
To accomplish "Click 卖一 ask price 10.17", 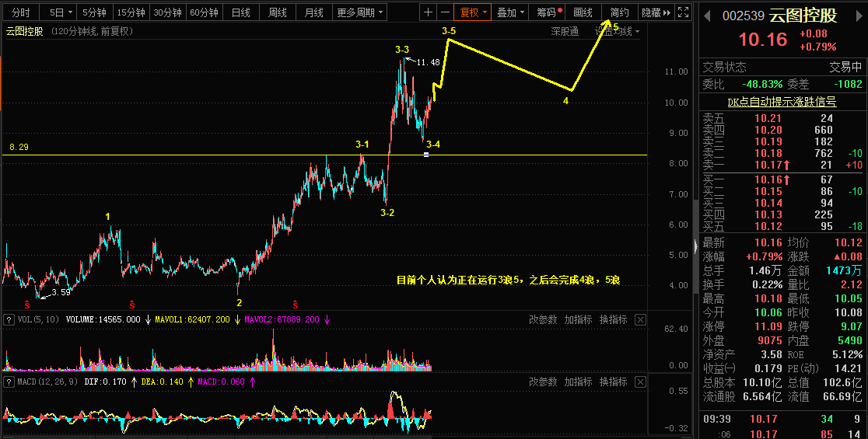I will click(x=768, y=165).
